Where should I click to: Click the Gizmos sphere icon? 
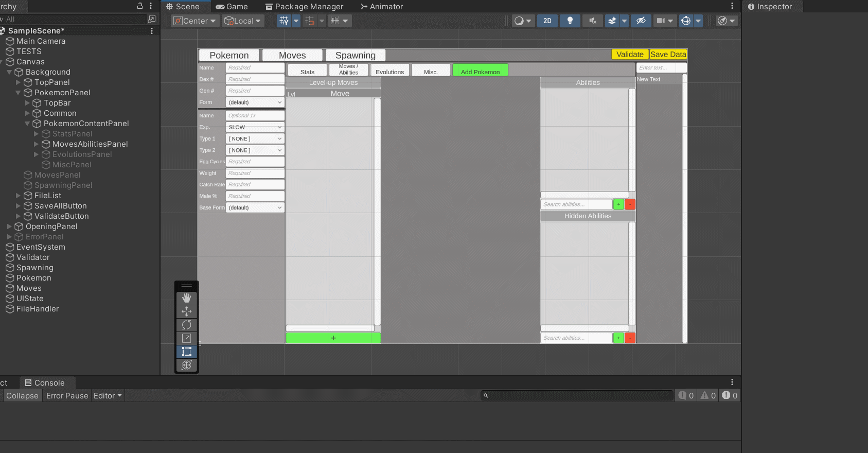(686, 21)
